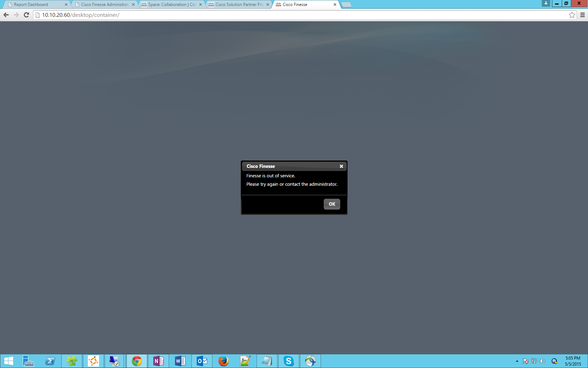Close the active Cisco Finesse tab
Screen dimensions: 588x368
point(335,5)
